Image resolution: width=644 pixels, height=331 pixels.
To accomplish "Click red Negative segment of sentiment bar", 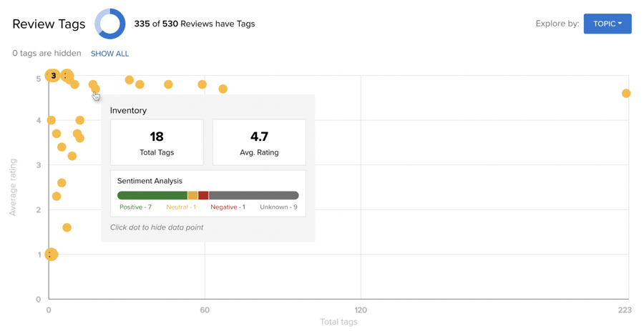I will point(203,195).
